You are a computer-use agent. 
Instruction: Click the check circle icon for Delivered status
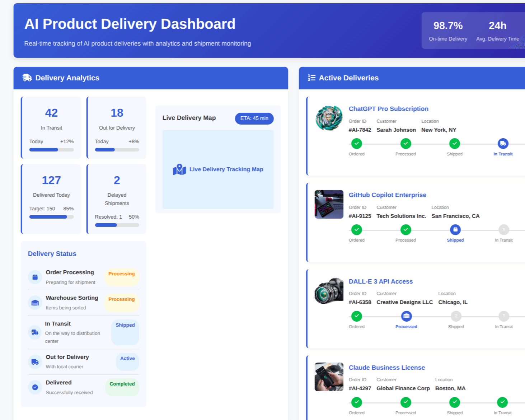[35, 387]
